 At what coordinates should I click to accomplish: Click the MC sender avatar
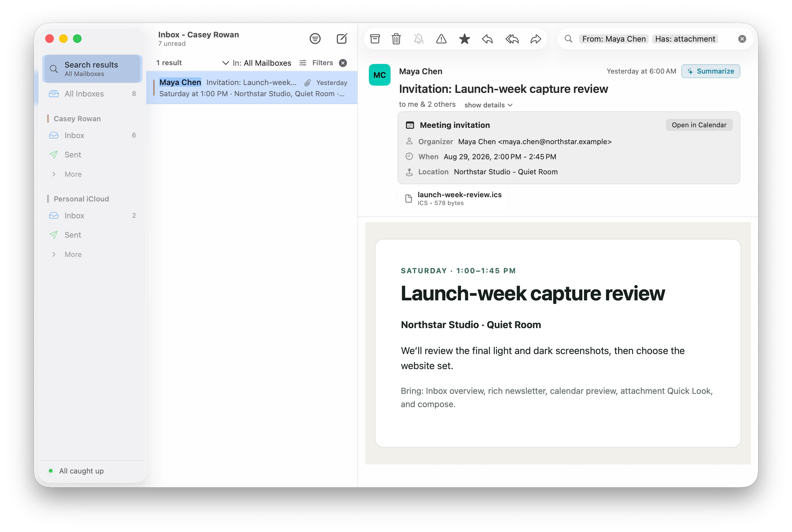(379, 75)
